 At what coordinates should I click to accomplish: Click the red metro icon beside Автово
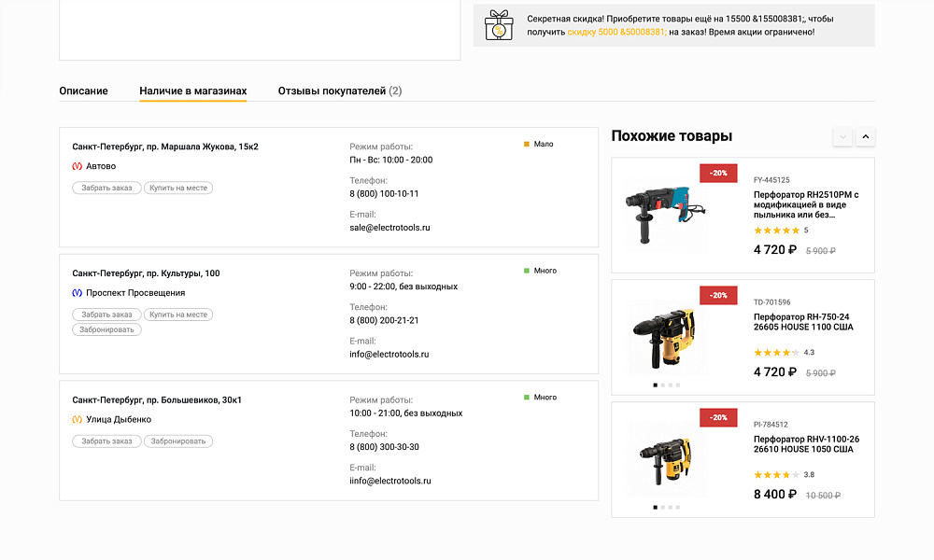[78, 166]
